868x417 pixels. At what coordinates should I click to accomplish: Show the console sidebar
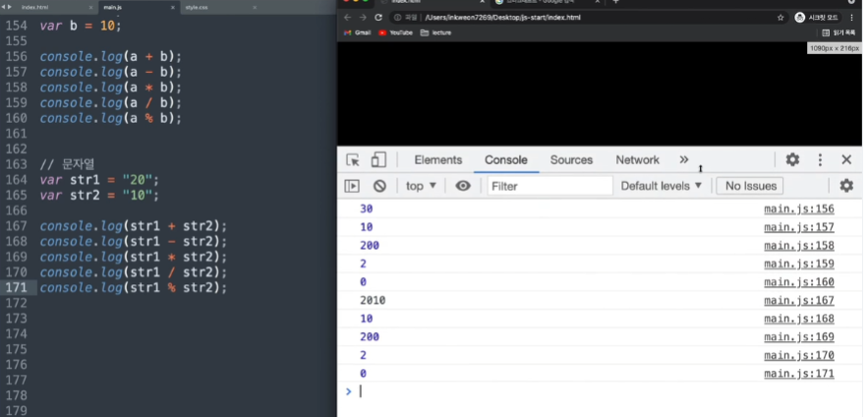352,186
